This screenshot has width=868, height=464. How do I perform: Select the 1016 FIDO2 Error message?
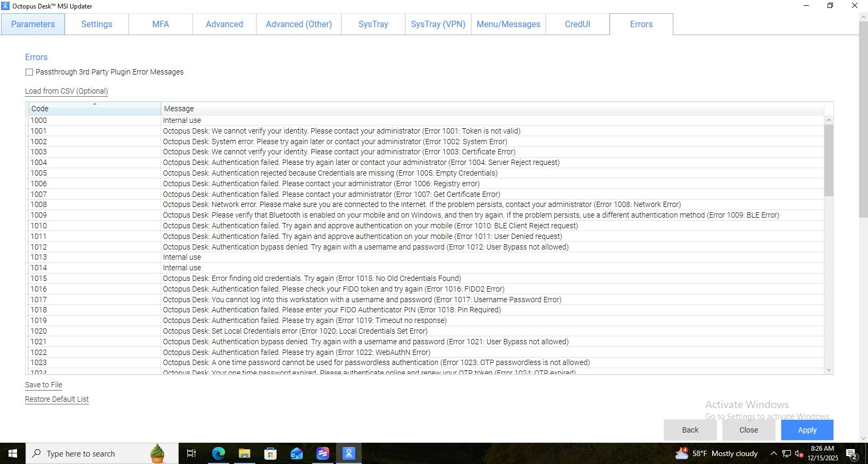(333, 289)
